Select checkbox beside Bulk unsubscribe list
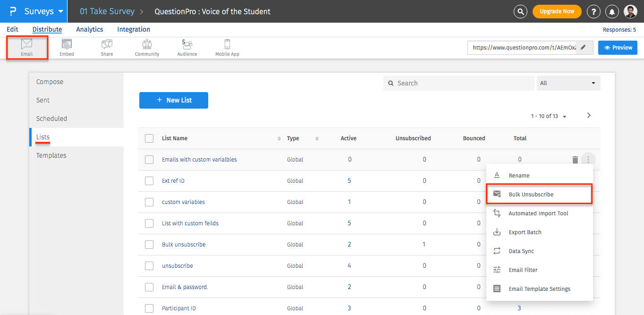Viewport: 644px width, 315px height. (x=149, y=245)
